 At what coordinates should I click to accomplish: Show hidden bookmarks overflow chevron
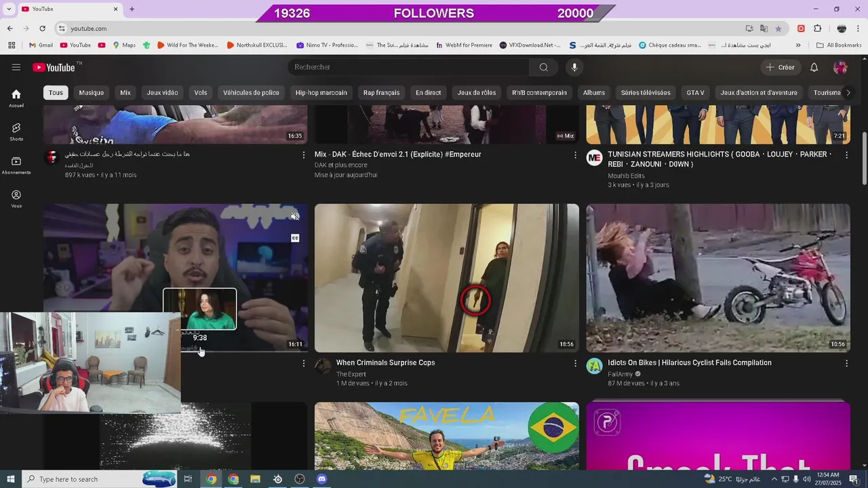coord(798,45)
